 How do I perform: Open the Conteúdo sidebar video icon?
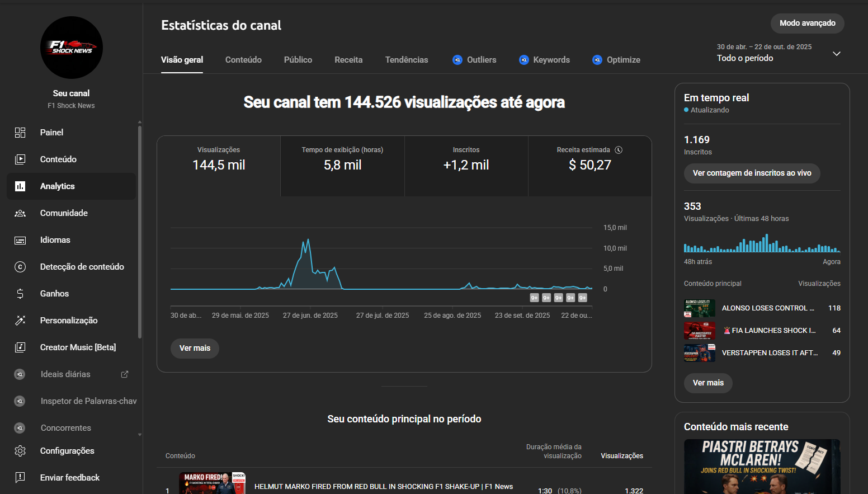[x=20, y=159]
